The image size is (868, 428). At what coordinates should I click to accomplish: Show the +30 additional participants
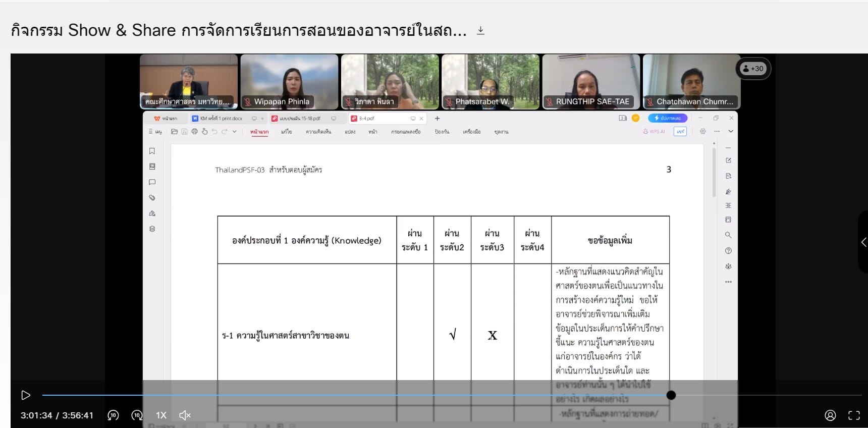click(753, 69)
